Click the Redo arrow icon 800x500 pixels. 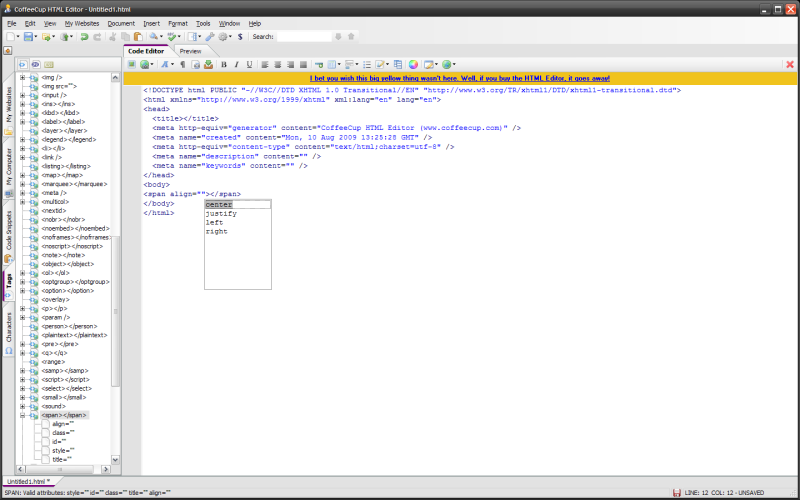tap(97, 37)
